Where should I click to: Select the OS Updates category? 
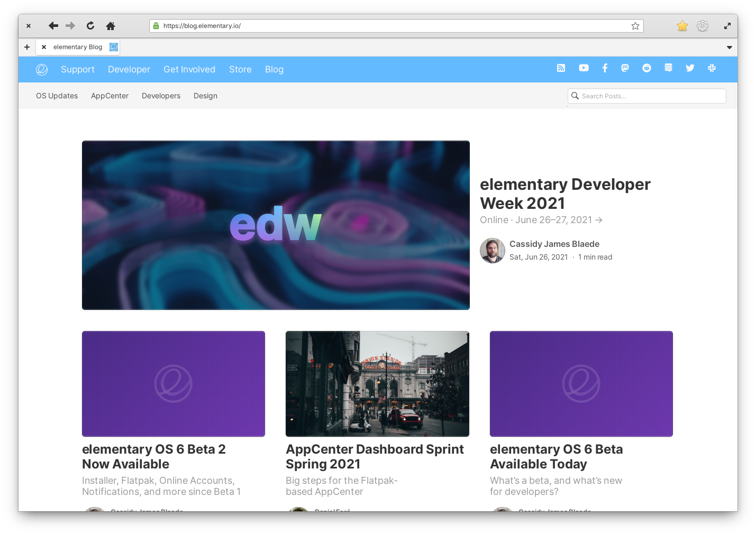(57, 96)
